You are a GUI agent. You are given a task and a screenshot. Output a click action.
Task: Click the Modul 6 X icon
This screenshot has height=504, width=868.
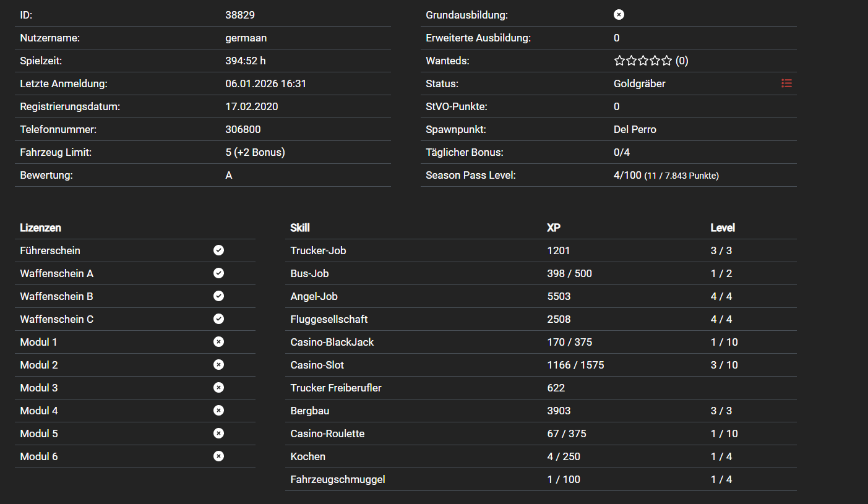click(218, 456)
